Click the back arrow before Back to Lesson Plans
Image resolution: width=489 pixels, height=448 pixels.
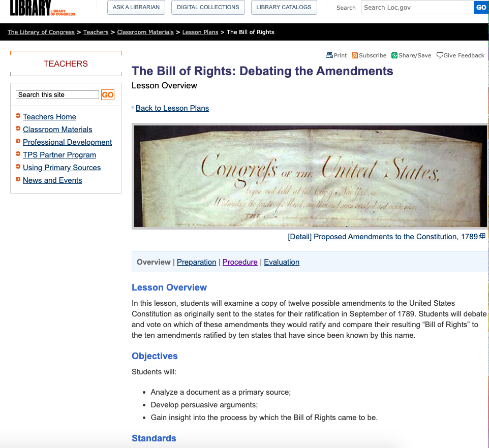(133, 108)
